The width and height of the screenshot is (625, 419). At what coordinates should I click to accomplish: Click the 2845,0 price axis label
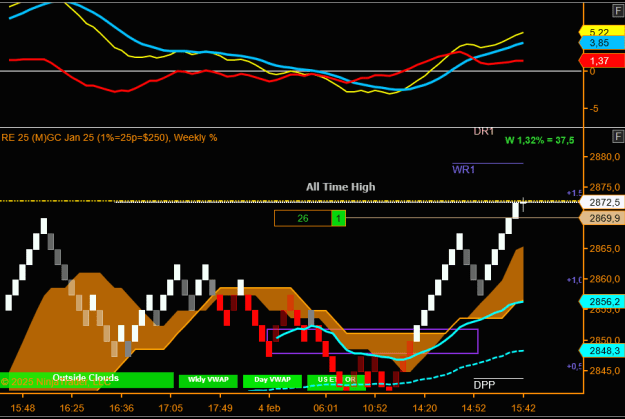point(605,371)
